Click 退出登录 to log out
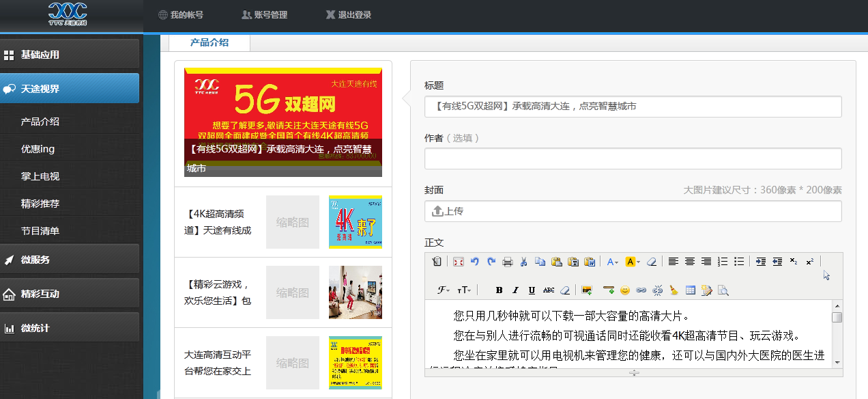868x399 pixels. click(x=349, y=14)
